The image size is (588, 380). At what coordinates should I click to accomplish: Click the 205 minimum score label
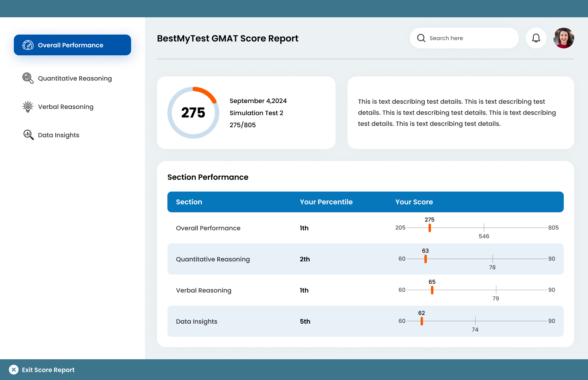[400, 228]
